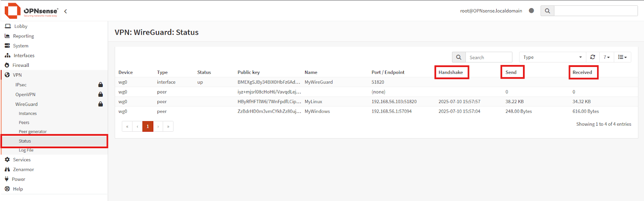The image size is (644, 201).
Task: Collapse sidebar using the chevron arrow
Action: (66, 11)
